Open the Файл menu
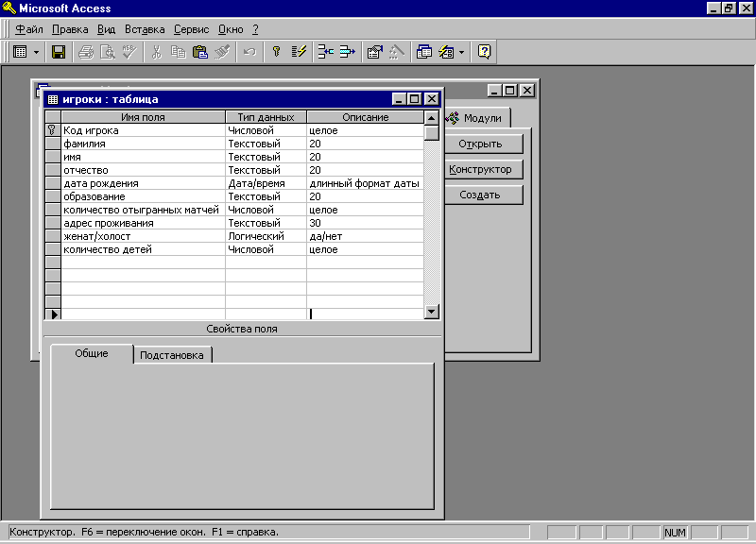This screenshot has height=544, width=756. [28, 29]
